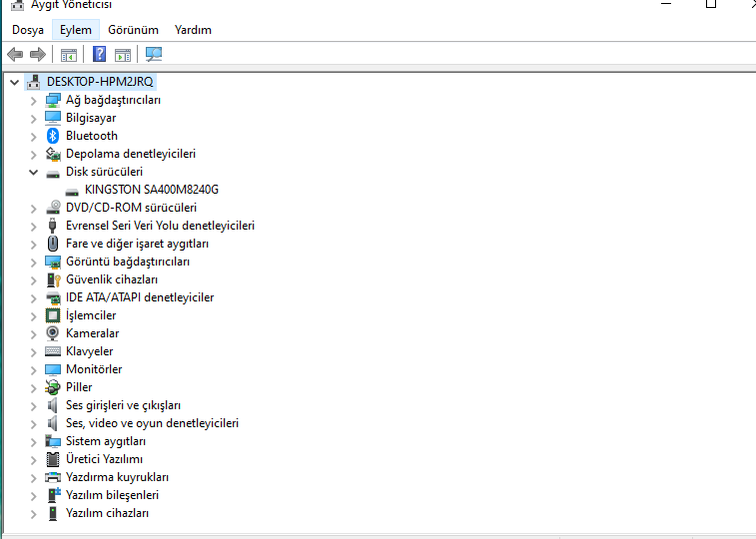Expand the Görüntü bağdaştırıcıları node

34,262
